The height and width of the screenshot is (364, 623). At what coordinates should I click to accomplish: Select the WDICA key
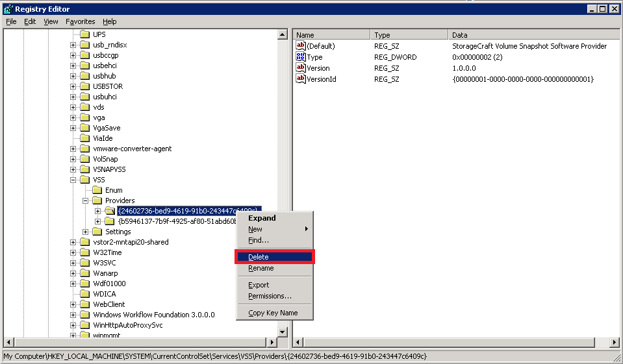pos(105,294)
